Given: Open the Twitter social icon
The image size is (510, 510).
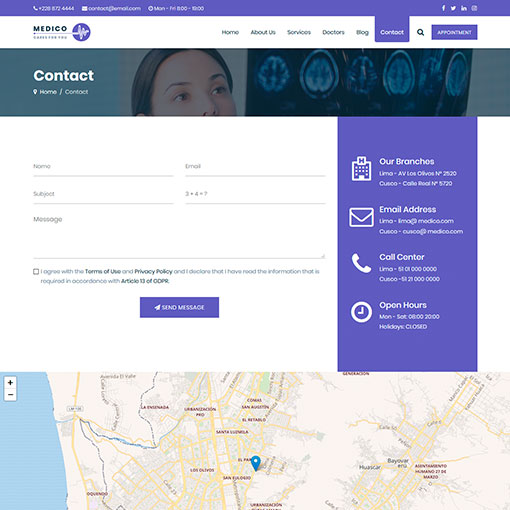Looking at the screenshot, I should click(453, 8).
